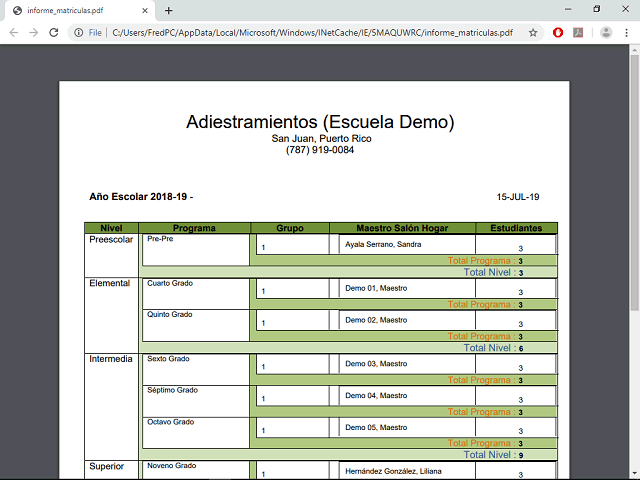This screenshot has width=640, height=480.
Task: Click 'Total Nivel : 3' for Preescolar
Action: [493, 272]
